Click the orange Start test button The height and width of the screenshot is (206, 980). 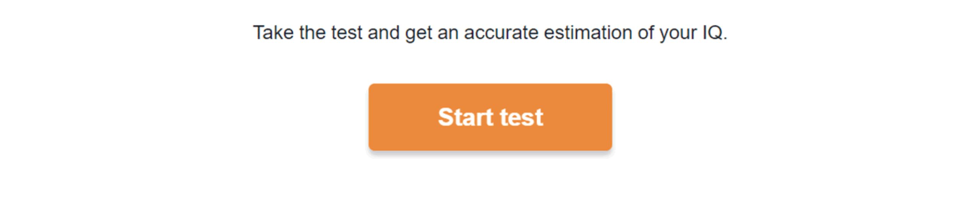point(490,117)
